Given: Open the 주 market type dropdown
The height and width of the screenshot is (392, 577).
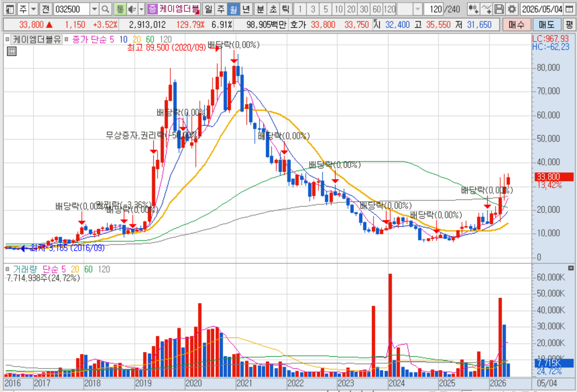Looking at the screenshot, I should 33,9.
